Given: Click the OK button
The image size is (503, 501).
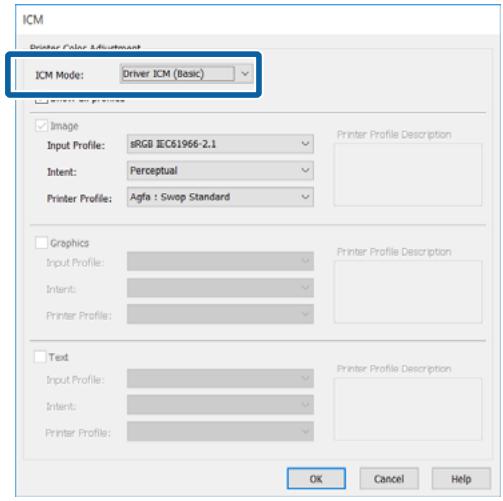Looking at the screenshot, I should pos(316,479).
